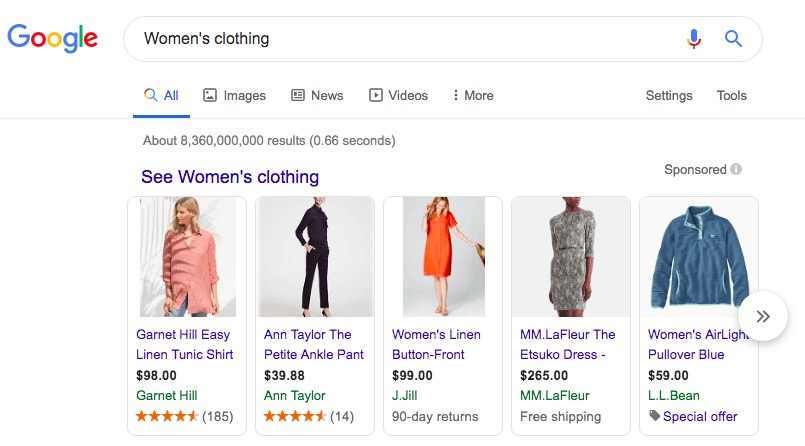Switch to the News tab
805x446 pixels.
317,96
